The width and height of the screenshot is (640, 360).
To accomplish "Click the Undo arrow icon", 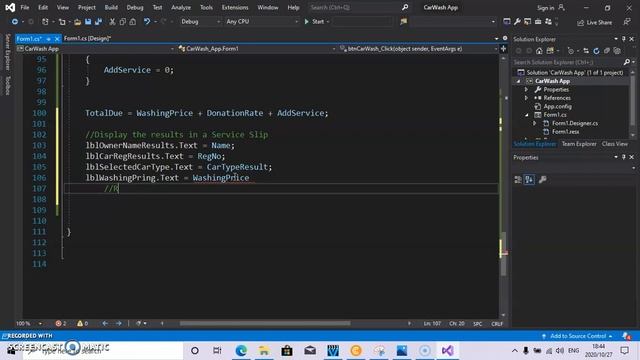I will 147,22.
